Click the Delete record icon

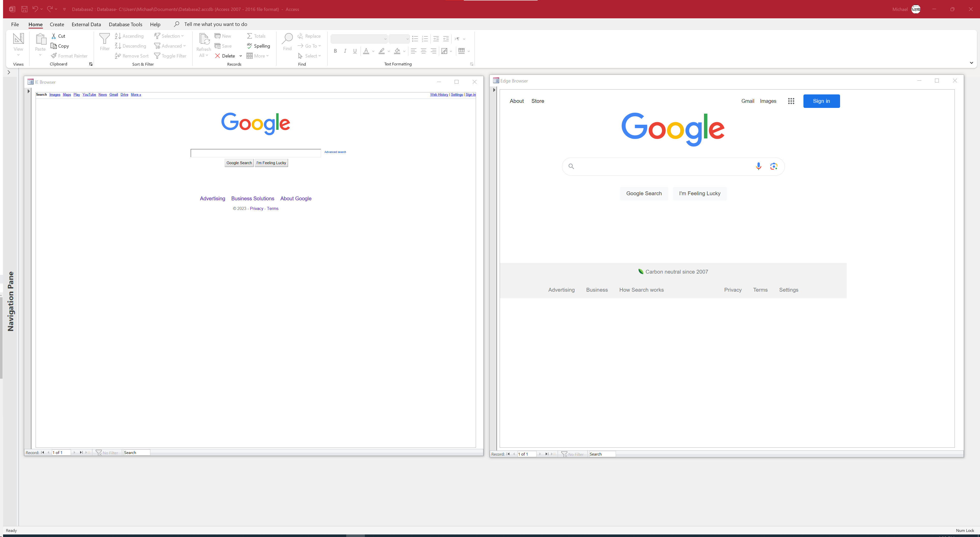(217, 56)
